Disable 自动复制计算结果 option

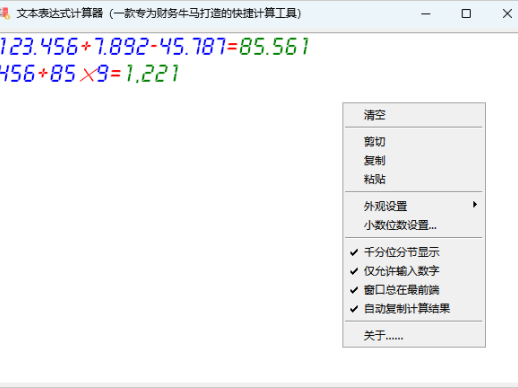pos(414,308)
